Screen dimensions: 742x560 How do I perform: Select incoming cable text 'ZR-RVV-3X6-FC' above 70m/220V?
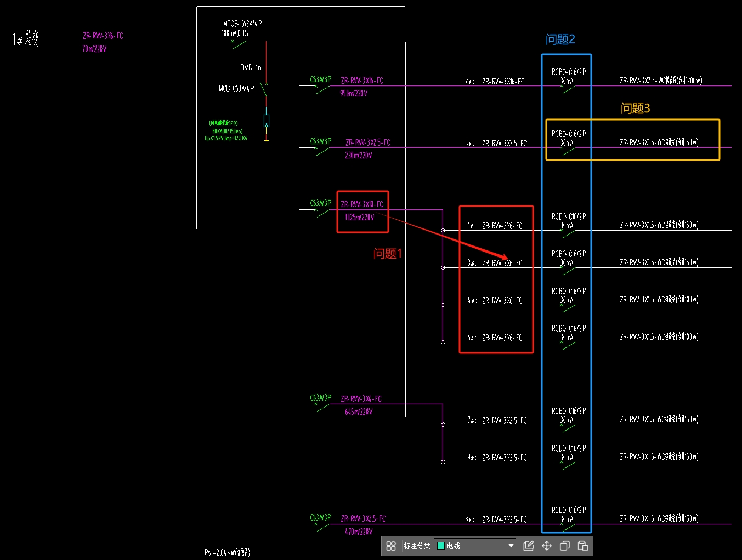tap(103, 36)
